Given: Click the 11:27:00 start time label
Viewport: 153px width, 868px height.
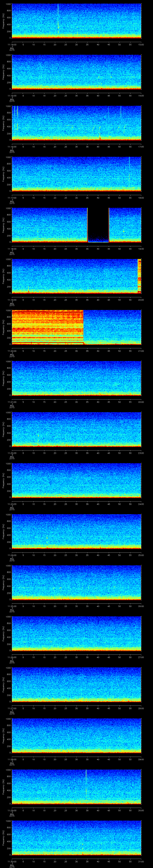Looking at the screenshot, I should tap(12, 708).
